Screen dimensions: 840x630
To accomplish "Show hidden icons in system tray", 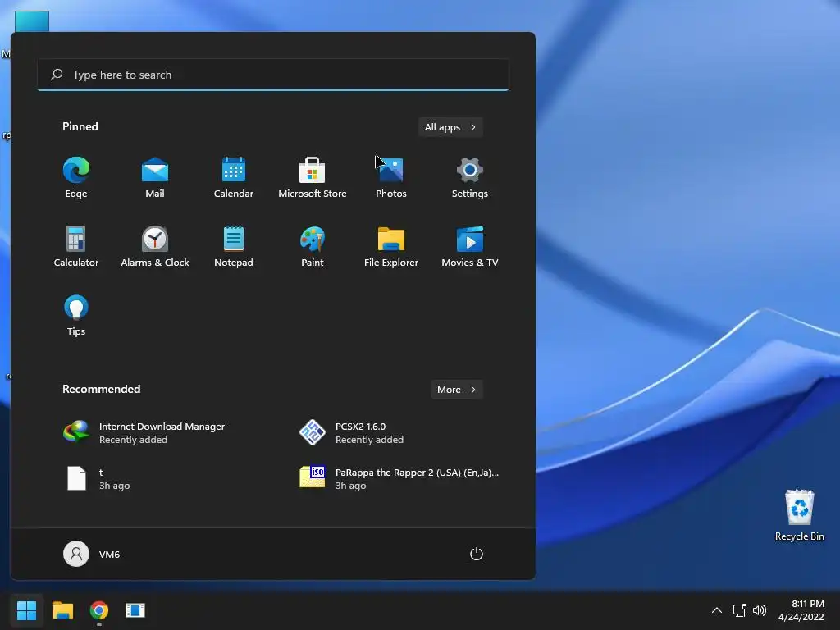I will [717, 610].
